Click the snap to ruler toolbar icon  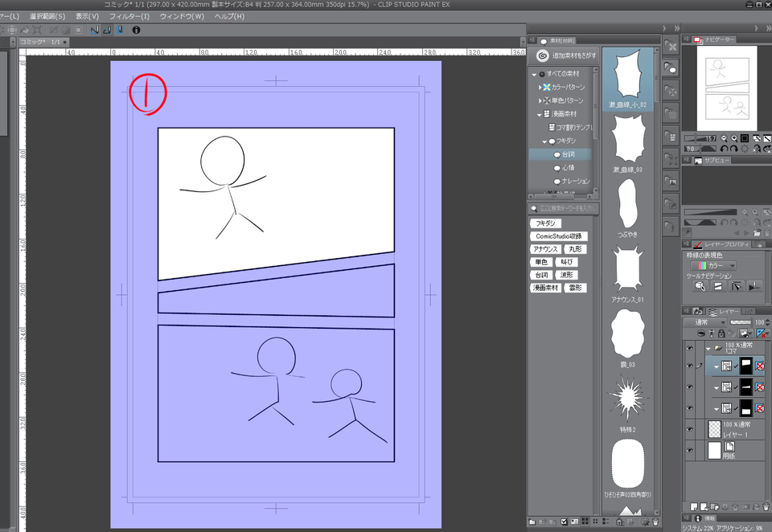tap(94, 30)
